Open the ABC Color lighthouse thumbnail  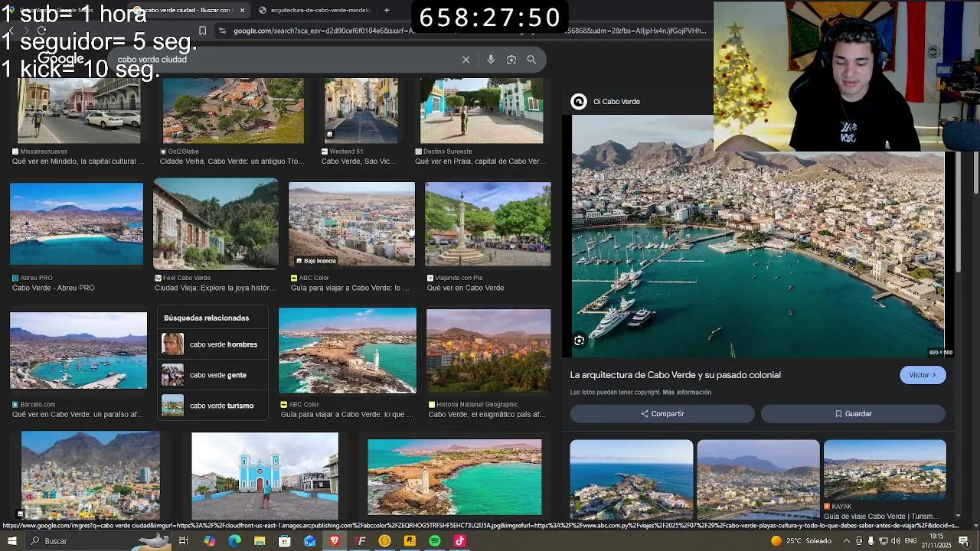point(348,350)
